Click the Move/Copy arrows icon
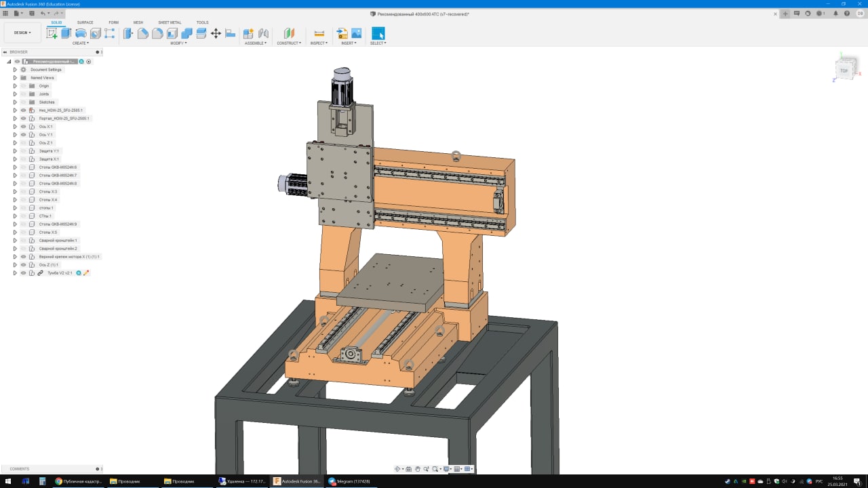Screen dimensions: 868x488 [216, 33]
